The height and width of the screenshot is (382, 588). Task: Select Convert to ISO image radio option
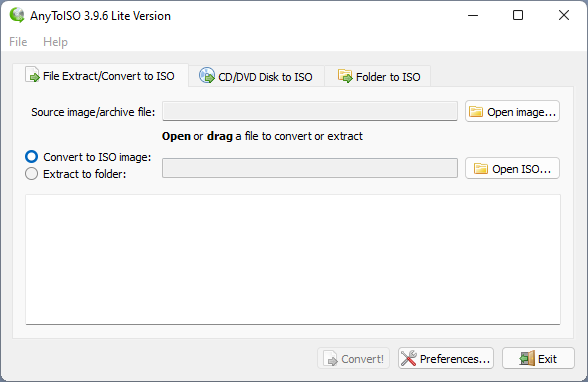[x=32, y=157]
